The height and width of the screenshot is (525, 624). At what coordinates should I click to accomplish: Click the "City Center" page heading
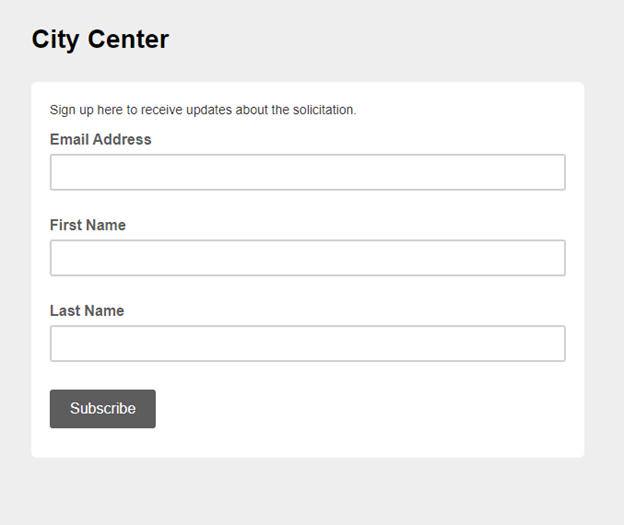tap(100, 39)
